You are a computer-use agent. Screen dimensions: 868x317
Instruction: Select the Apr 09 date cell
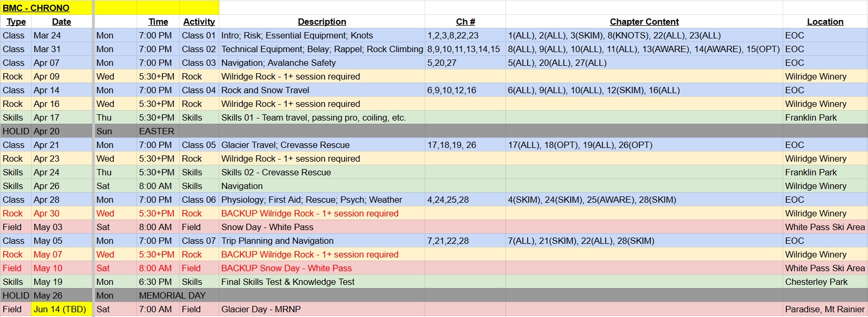tap(62, 76)
